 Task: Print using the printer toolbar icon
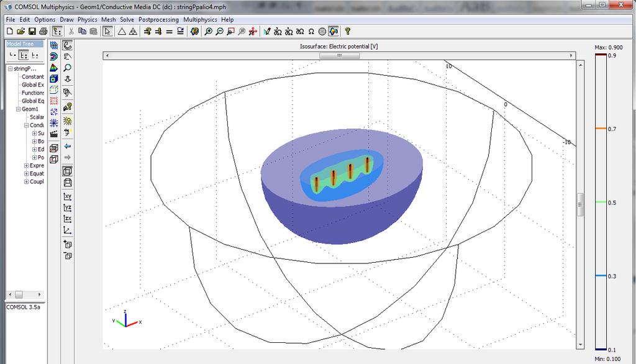(x=43, y=31)
